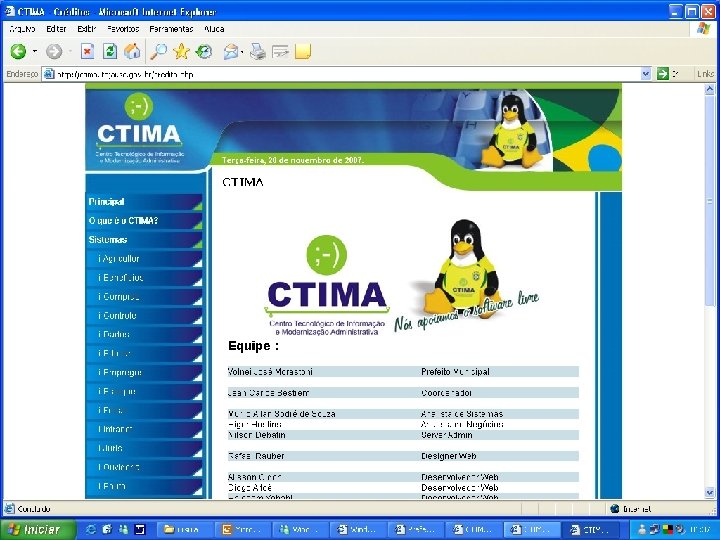Click the large purple CTIMA logo in content
This screenshot has width=720, height=540.
pyautogui.click(x=326, y=286)
